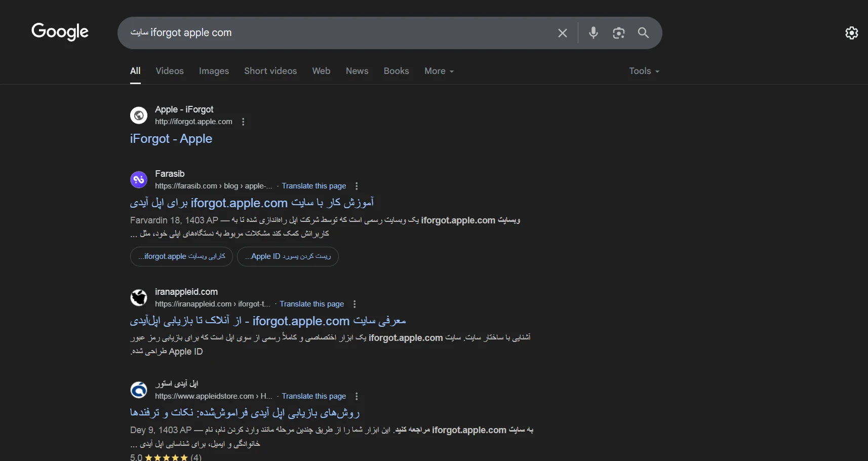The image size is (868, 461).
Task: Open three-dot menu for appleidstore result
Action: click(x=357, y=397)
